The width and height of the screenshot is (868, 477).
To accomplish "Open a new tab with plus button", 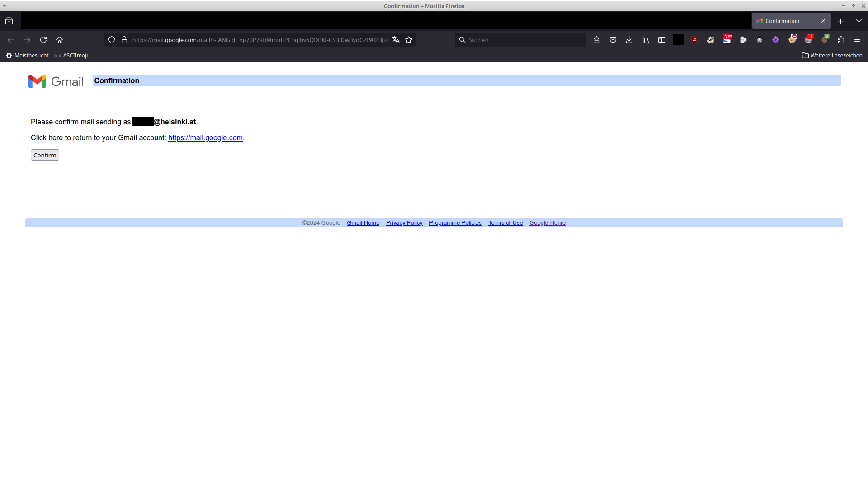I will [840, 21].
